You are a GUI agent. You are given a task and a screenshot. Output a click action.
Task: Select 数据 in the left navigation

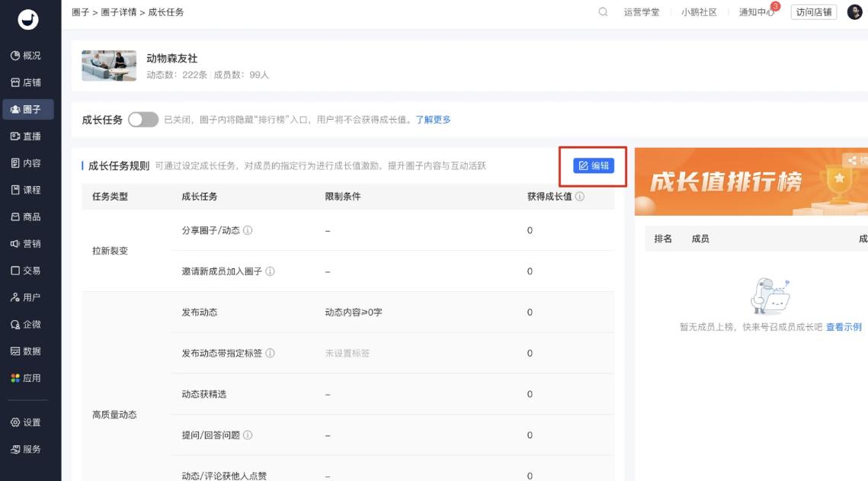click(27, 351)
